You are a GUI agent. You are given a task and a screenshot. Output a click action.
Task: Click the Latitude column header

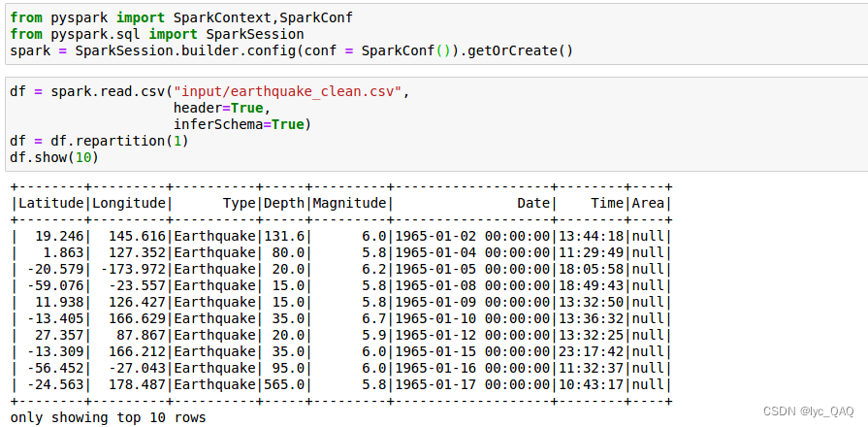[x=51, y=203]
